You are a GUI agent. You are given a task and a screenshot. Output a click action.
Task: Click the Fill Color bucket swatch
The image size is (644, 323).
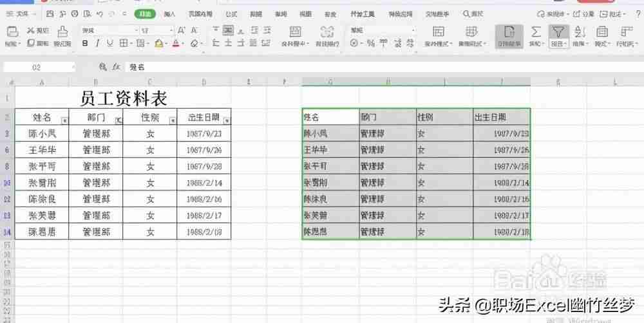[159, 43]
